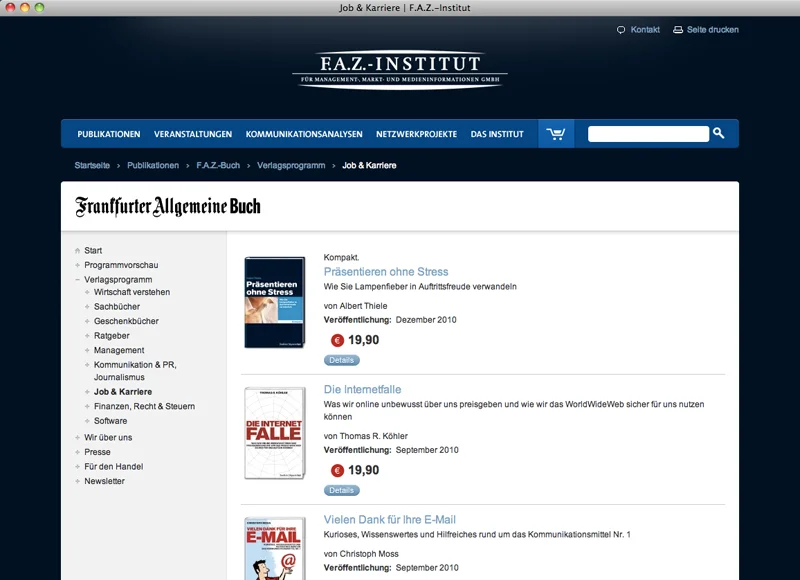Go to F.A.Z.-Buch in breadcrumb
This screenshot has height=580, width=800.
click(218, 165)
